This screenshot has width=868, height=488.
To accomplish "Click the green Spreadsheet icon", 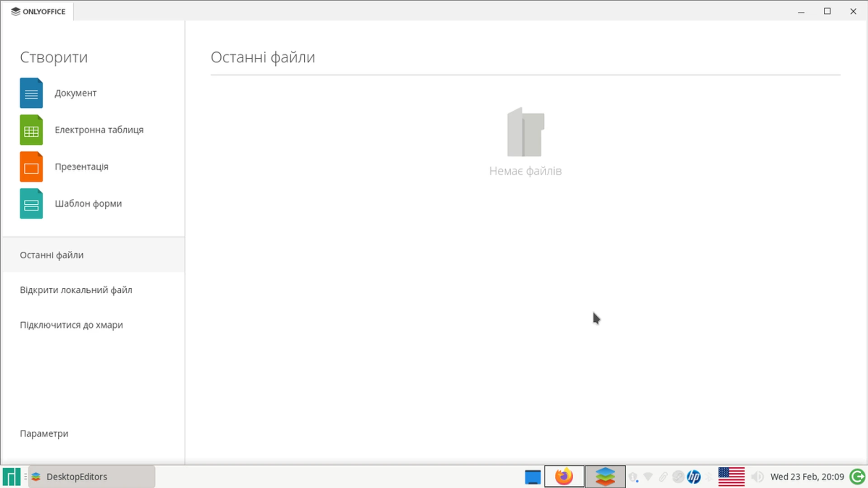I will [31, 130].
